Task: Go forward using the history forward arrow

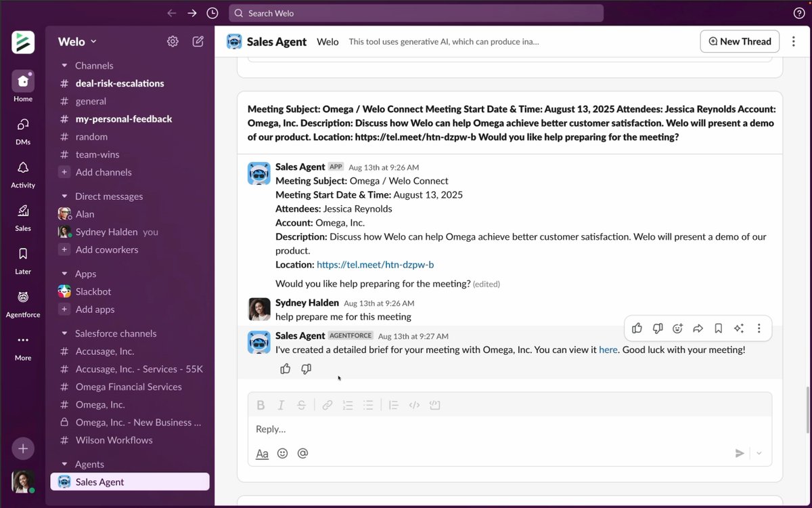Action: tap(192, 13)
